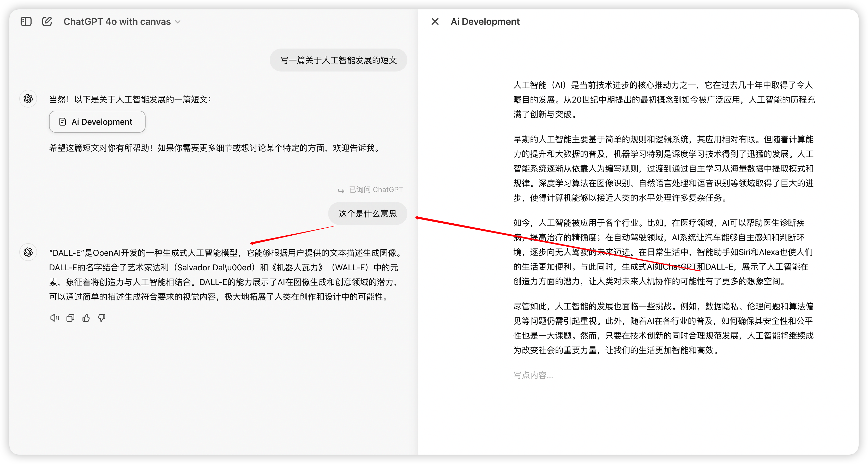Give thumbs down to the response
Image resolution: width=868 pixels, height=464 pixels.
tap(102, 318)
